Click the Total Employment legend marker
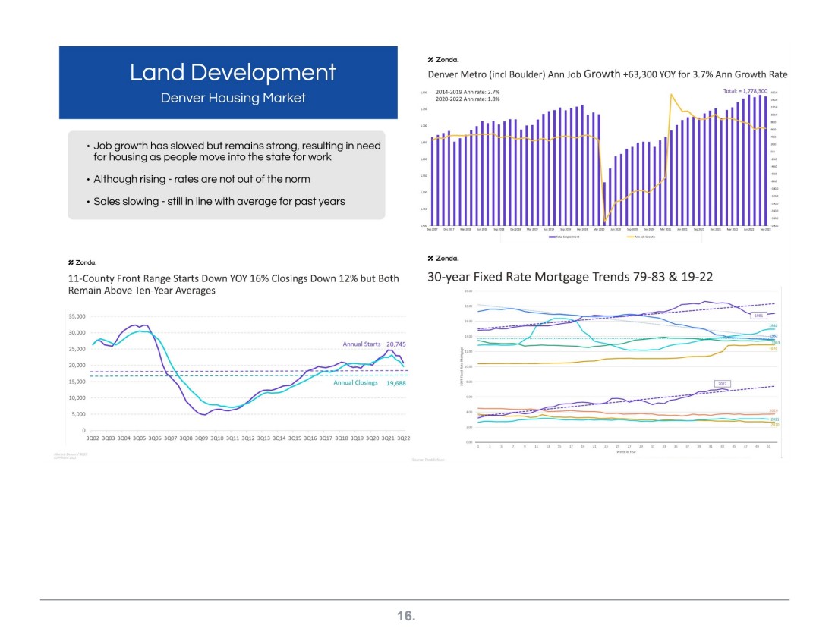This screenshot has width=835, height=644. tap(553, 237)
